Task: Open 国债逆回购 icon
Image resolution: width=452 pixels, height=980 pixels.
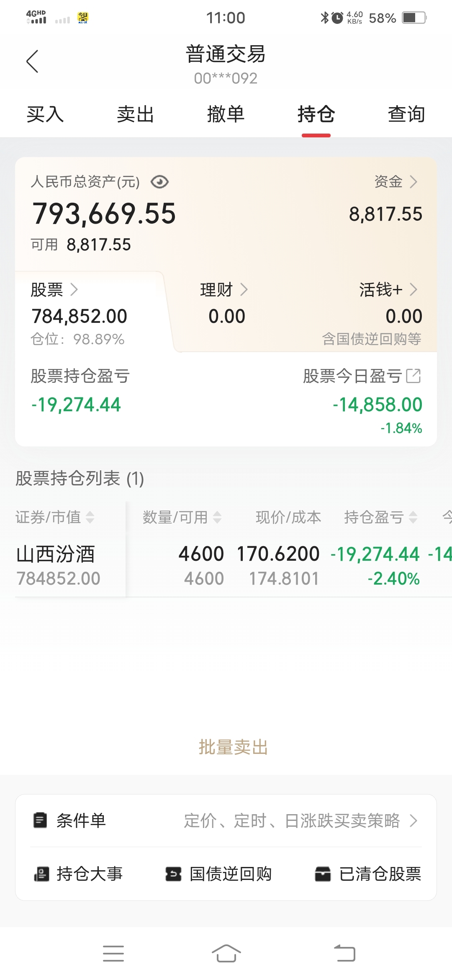Action: click(x=173, y=874)
